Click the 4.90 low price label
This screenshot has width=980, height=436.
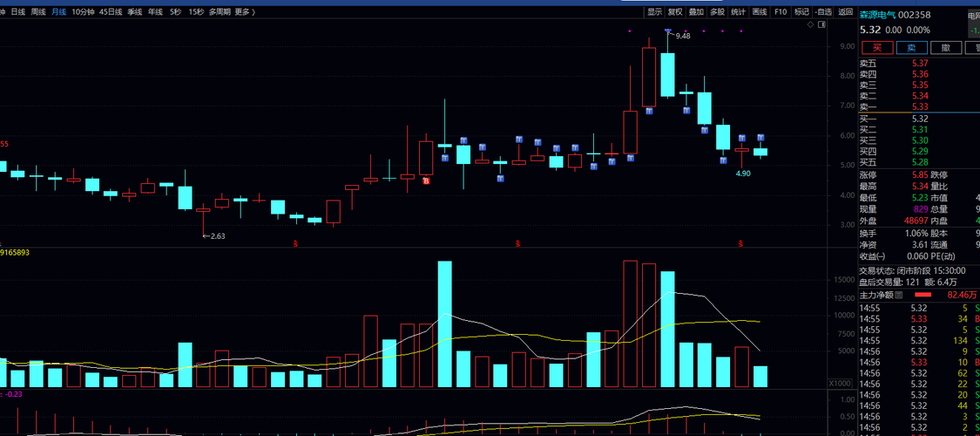click(x=743, y=174)
